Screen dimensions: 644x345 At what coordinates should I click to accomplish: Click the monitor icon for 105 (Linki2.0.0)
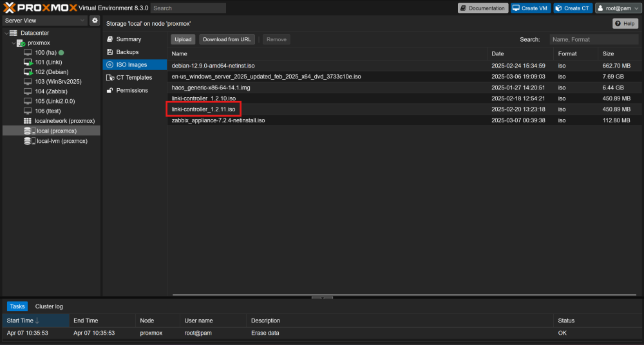point(28,101)
